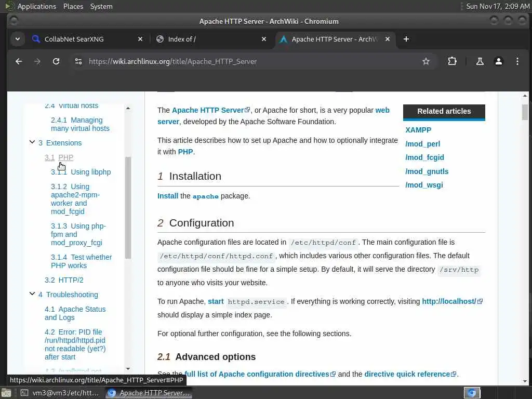This screenshot has width=532, height=399.
Task: Click the forward navigation arrow
Action: [x=37, y=61]
